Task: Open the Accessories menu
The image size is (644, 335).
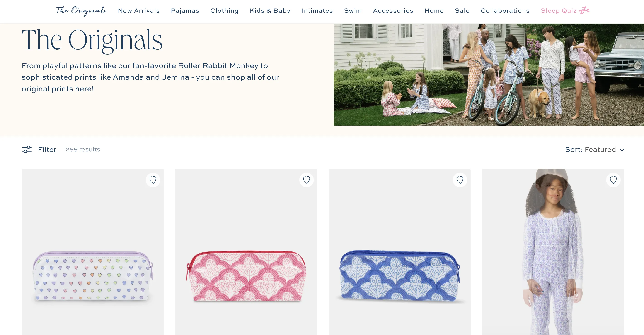Action: pos(393,11)
